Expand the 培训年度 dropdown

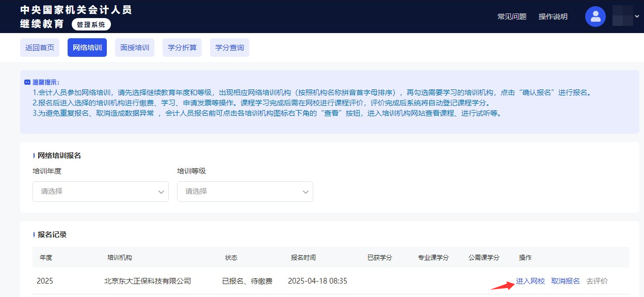coord(101,191)
